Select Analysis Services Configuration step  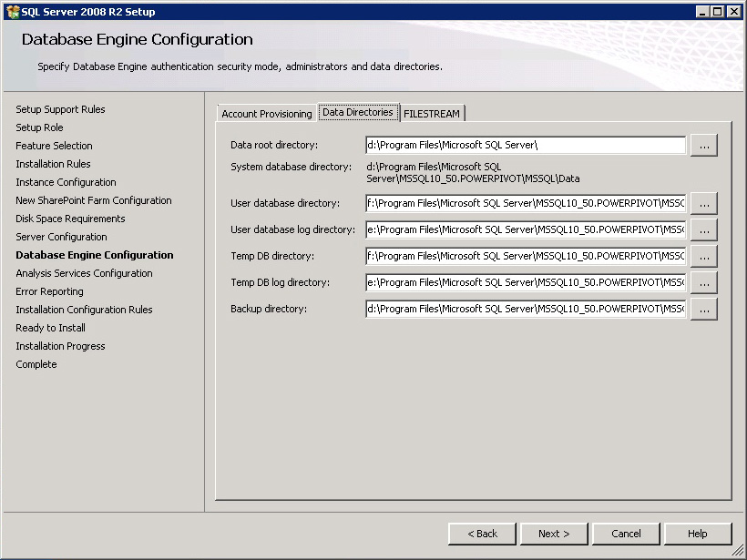85,273
